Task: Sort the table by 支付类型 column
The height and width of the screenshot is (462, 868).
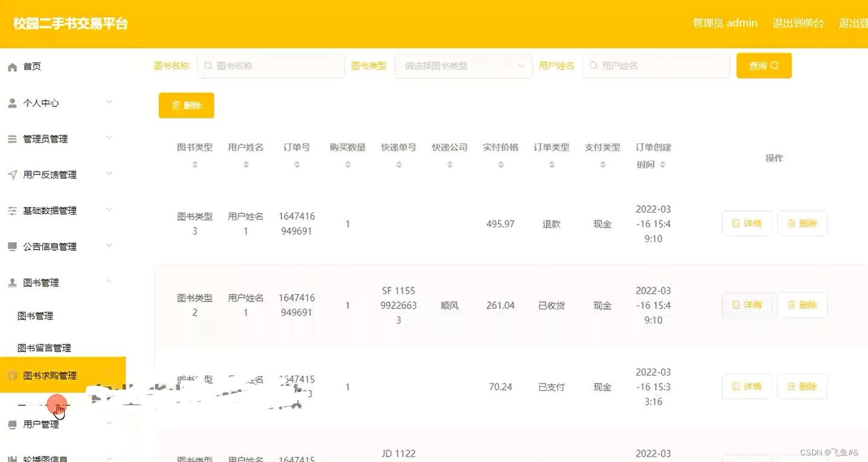Action: [x=602, y=164]
